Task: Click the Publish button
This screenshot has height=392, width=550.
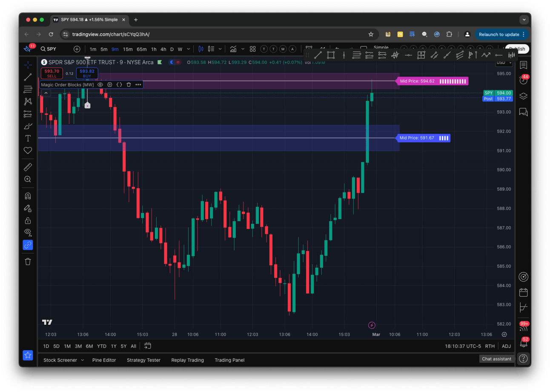Action: coord(517,49)
